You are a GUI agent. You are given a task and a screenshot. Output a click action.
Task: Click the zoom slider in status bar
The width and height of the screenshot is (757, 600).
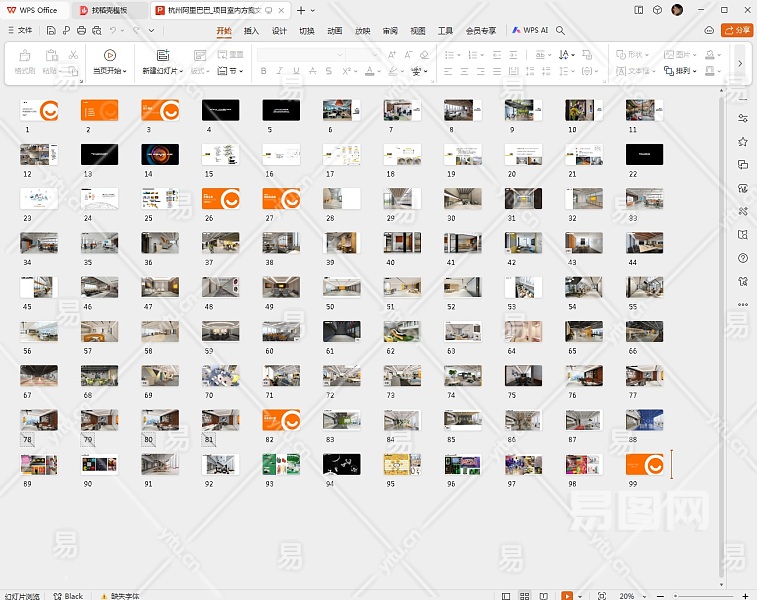coord(700,595)
